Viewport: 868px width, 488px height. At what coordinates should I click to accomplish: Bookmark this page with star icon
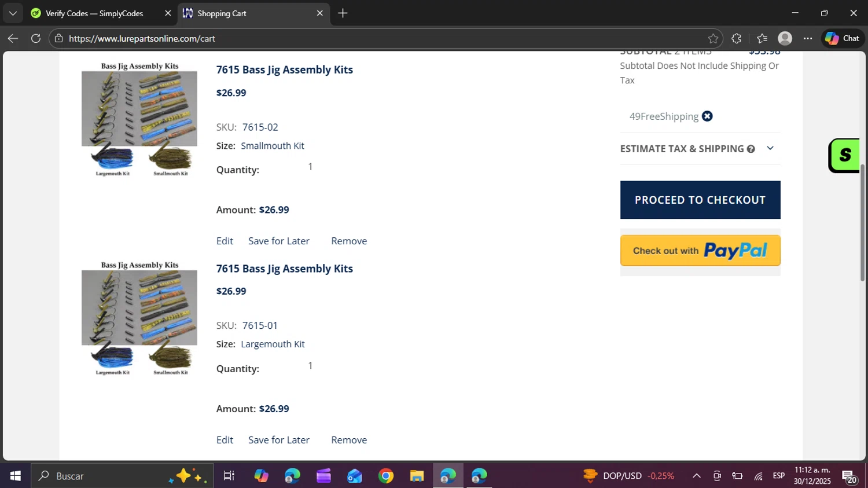713,38
